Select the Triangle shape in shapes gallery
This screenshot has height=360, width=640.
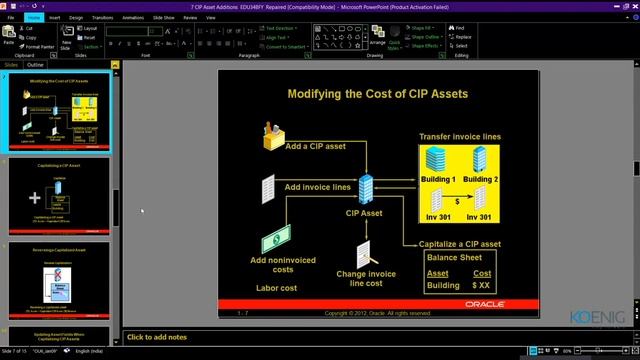coord(318,37)
